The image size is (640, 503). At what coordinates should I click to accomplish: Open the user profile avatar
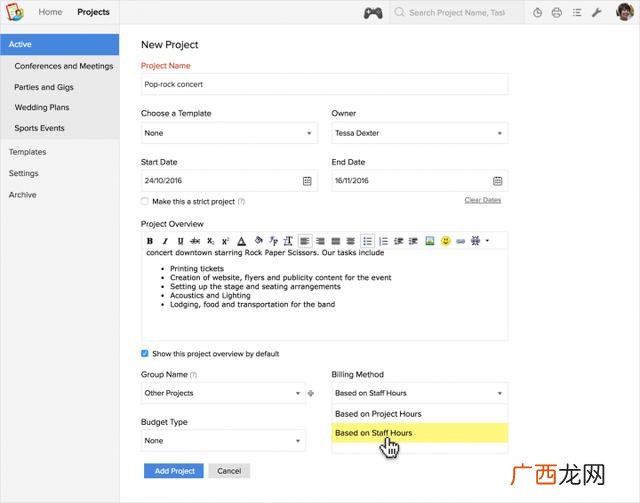coord(625,11)
